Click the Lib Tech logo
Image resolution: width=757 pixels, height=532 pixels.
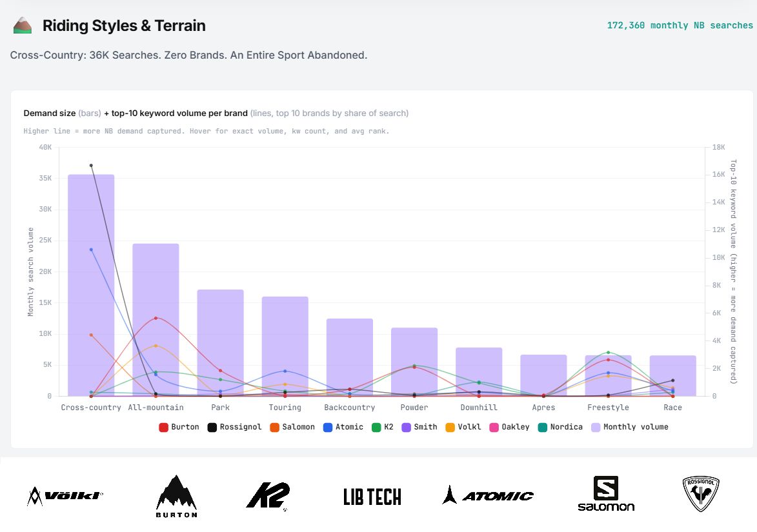(372, 497)
